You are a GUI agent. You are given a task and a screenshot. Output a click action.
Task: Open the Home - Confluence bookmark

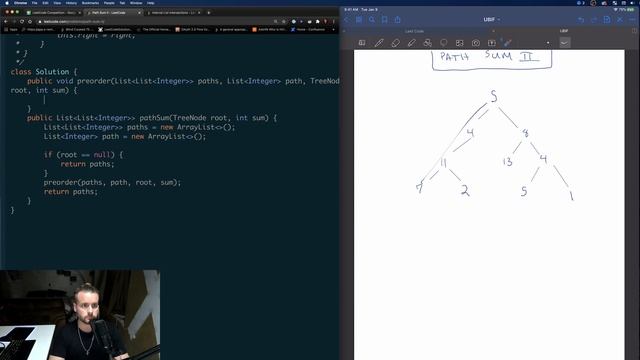click(308, 29)
